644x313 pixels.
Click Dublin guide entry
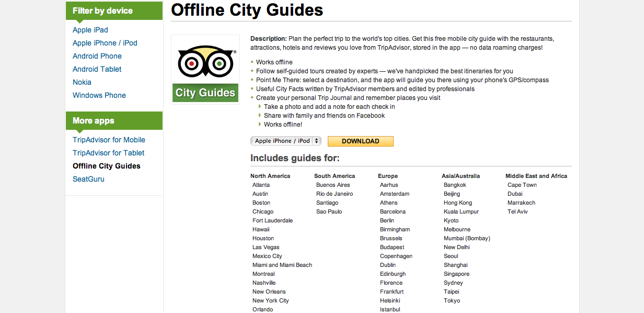coord(388,265)
